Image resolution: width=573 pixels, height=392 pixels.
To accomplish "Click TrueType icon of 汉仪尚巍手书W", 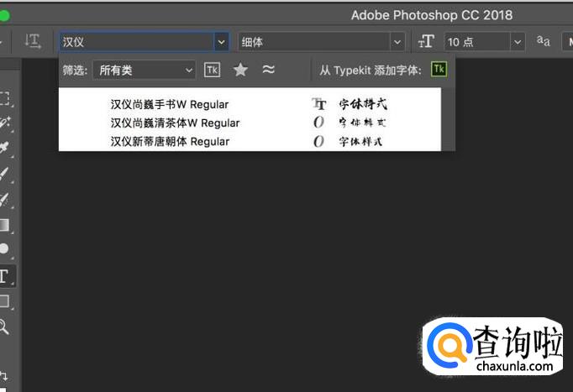I will pos(319,104).
